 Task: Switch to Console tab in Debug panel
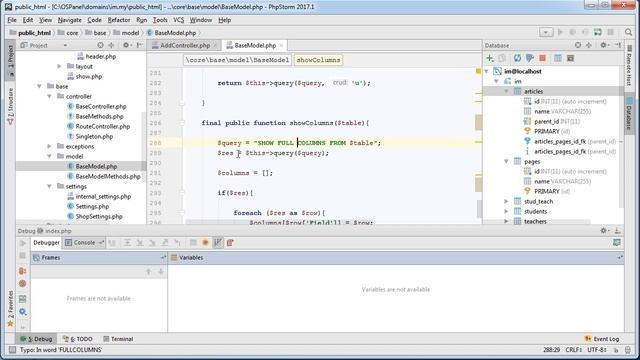point(84,242)
